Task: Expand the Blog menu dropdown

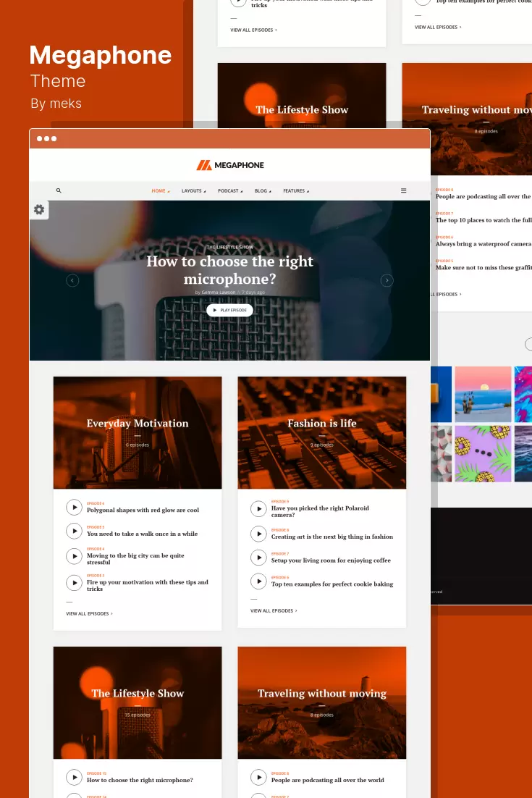Action: (263, 191)
